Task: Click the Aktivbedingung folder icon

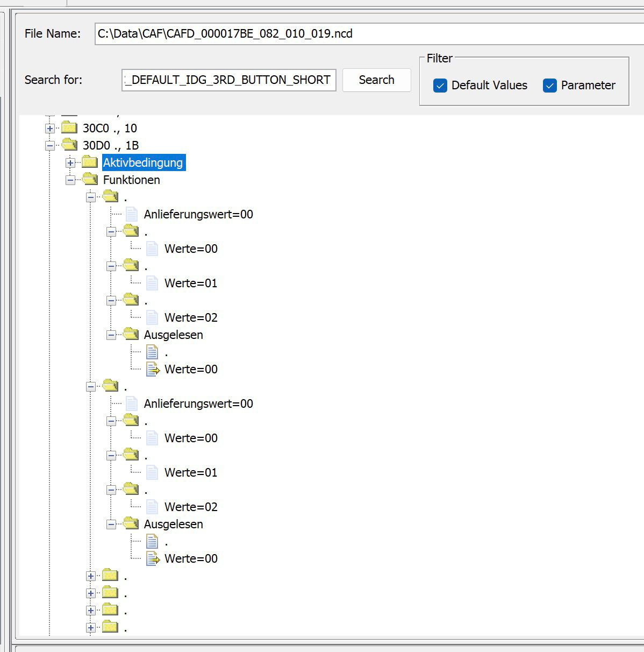Action: 90,162
